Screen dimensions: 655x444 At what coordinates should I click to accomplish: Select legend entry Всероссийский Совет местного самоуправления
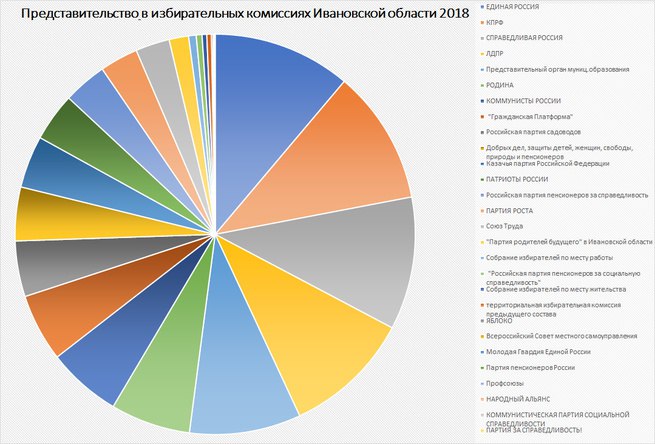559,336
